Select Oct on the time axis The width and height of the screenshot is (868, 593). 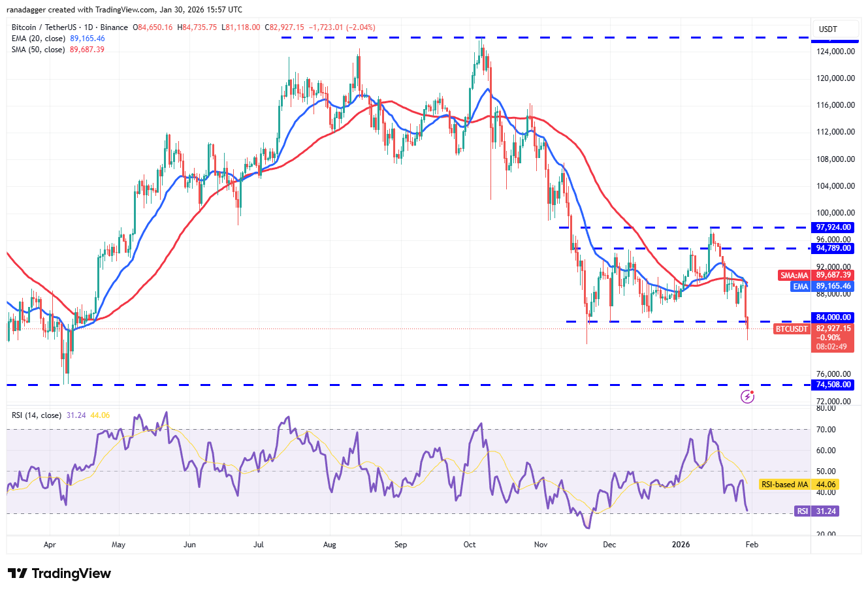coord(470,544)
